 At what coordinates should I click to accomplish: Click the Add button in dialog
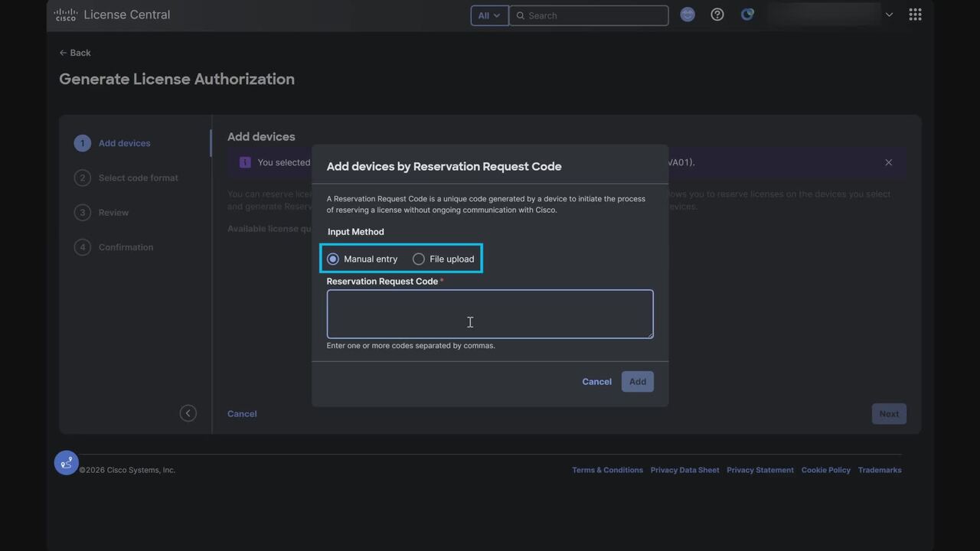637,382
